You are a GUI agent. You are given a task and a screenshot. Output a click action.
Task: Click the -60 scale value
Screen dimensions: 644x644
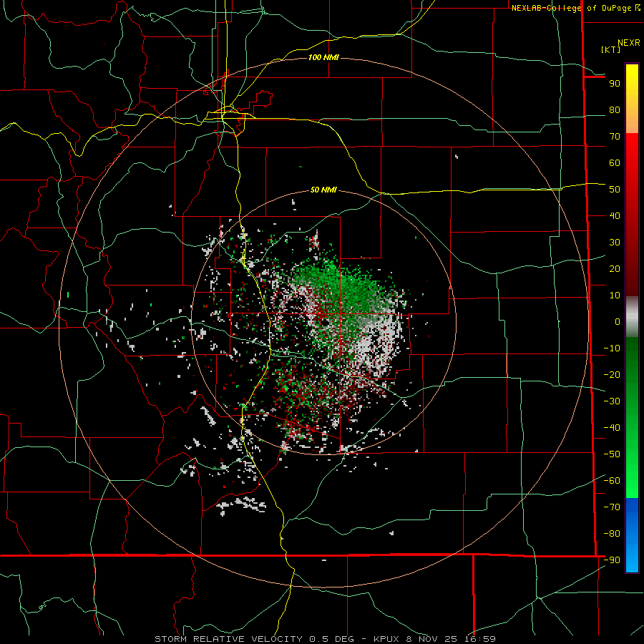(x=612, y=481)
